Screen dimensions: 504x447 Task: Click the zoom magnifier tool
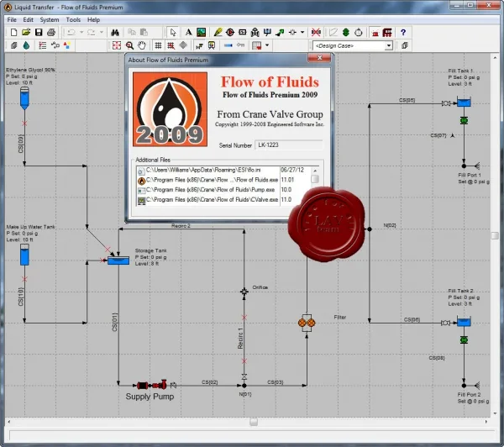[x=129, y=45]
